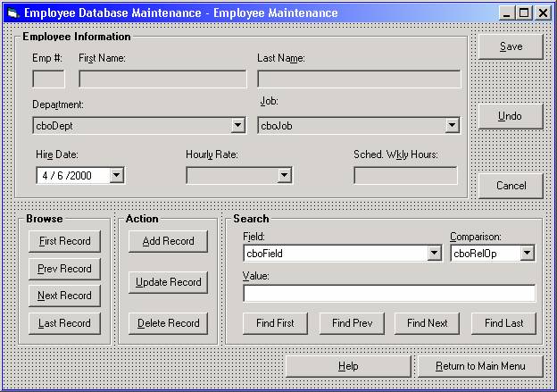The image size is (557, 392).
Task: Click Find Next search button
Action: pos(427,323)
